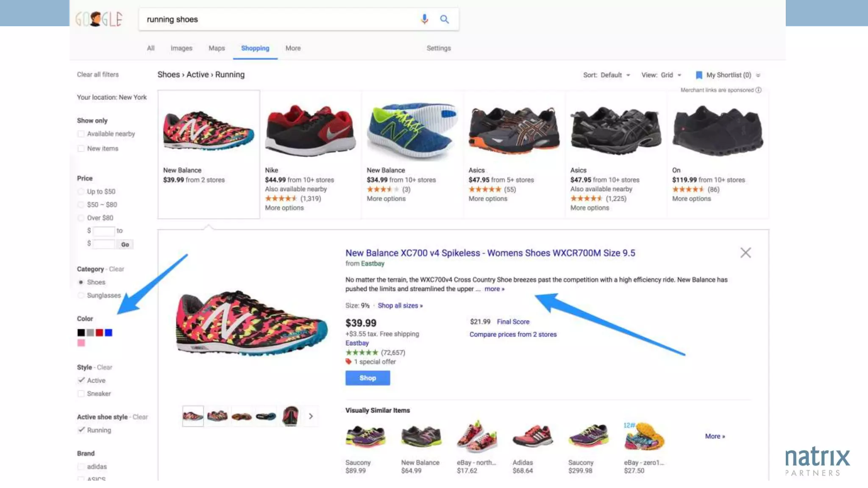Open the Maps tab

click(x=217, y=48)
